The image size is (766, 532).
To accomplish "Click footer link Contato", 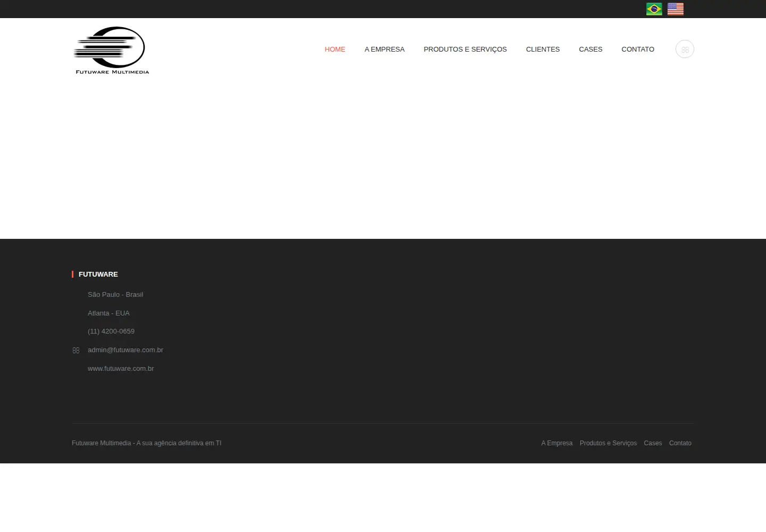I will pyautogui.click(x=680, y=443).
